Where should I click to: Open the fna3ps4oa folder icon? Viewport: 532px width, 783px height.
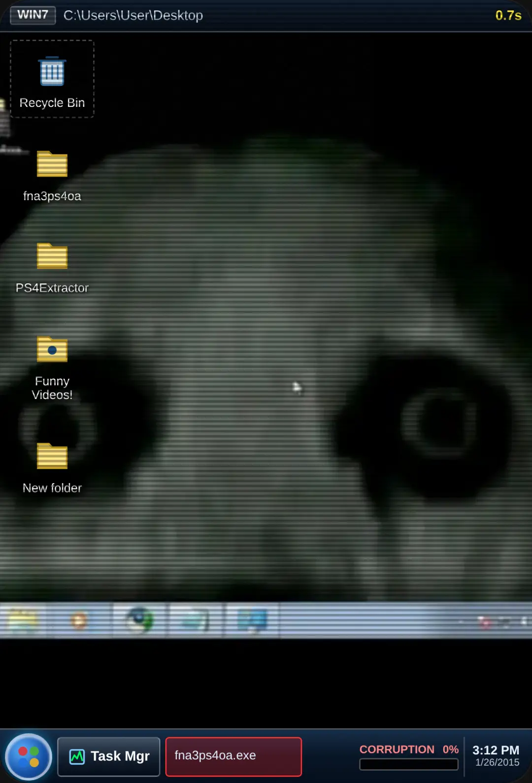(52, 164)
